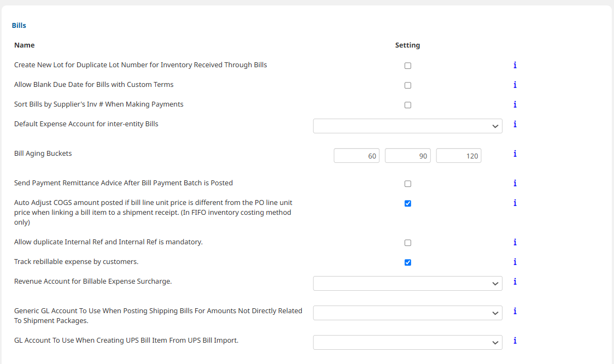Select the Bill Aging Buckets label
614x364 pixels.
point(43,154)
